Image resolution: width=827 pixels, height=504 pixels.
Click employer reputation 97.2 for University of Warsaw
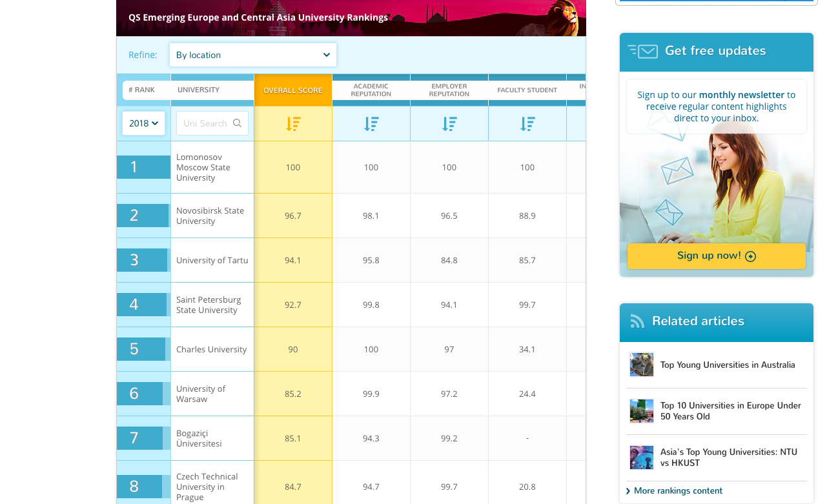click(x=449, y=394)
